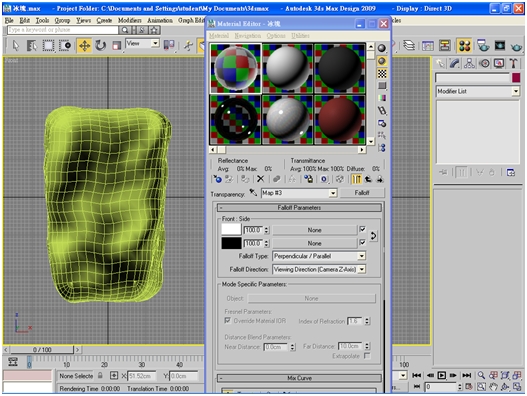Switch to the Display command panel
Image resolution: width=527 pixels, height=396 pixels.
coord(499,64)
